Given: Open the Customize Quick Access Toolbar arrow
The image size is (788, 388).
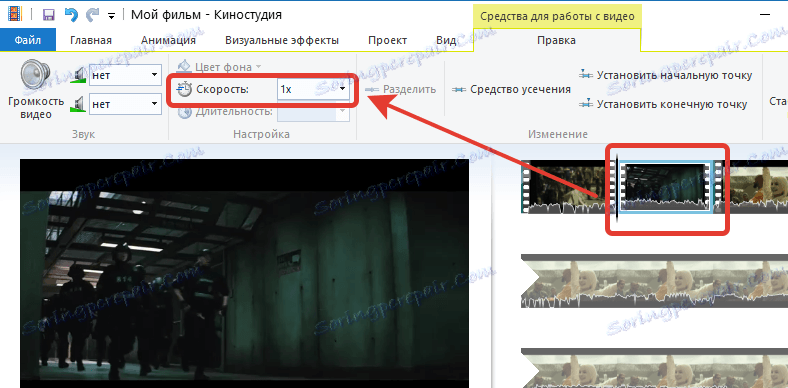Looking at the screenshot, I should click(112, 16).
